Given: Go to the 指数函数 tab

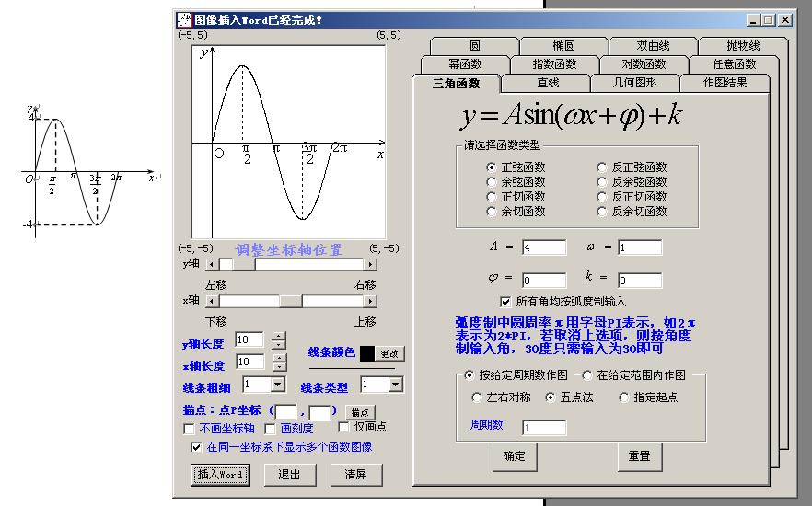Looking at the screenshot, I should 554,64.
